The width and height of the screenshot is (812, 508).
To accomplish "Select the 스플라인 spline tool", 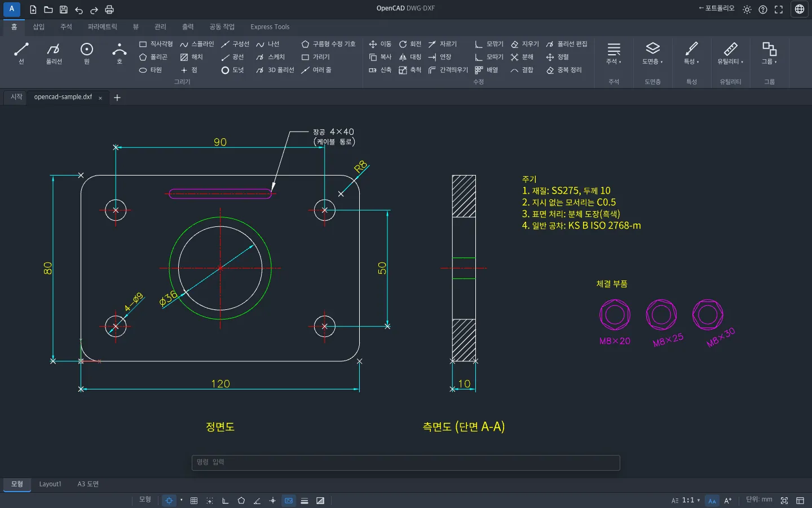I will (197, 44).
